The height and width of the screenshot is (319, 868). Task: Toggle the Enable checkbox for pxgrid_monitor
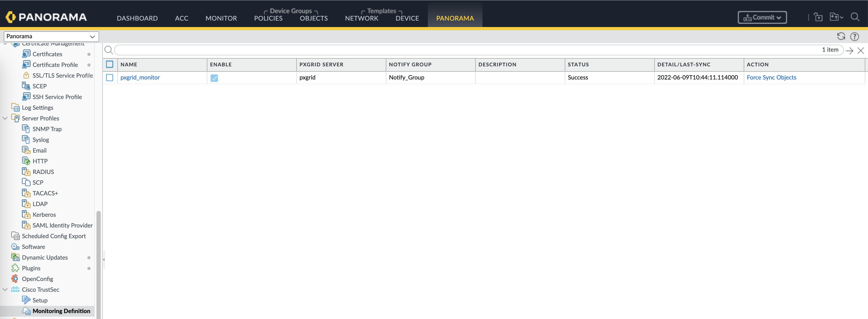tap(214, 78)
